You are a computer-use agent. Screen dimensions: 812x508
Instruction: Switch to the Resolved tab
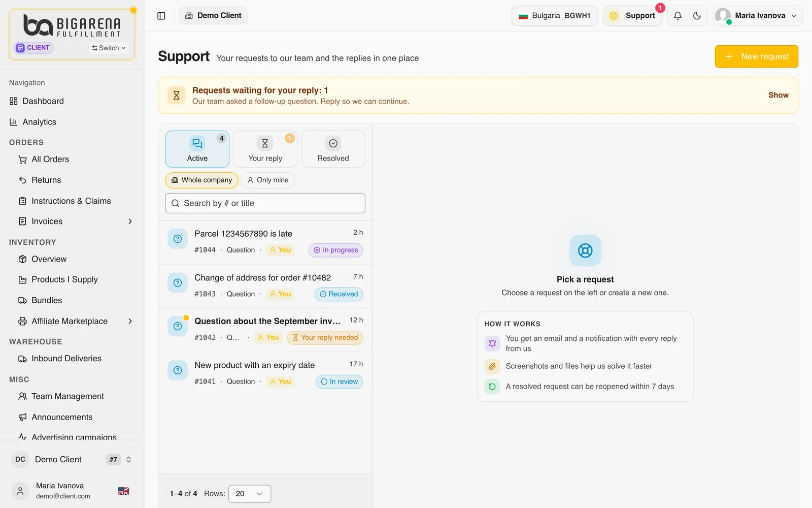(x=333, y=149)
